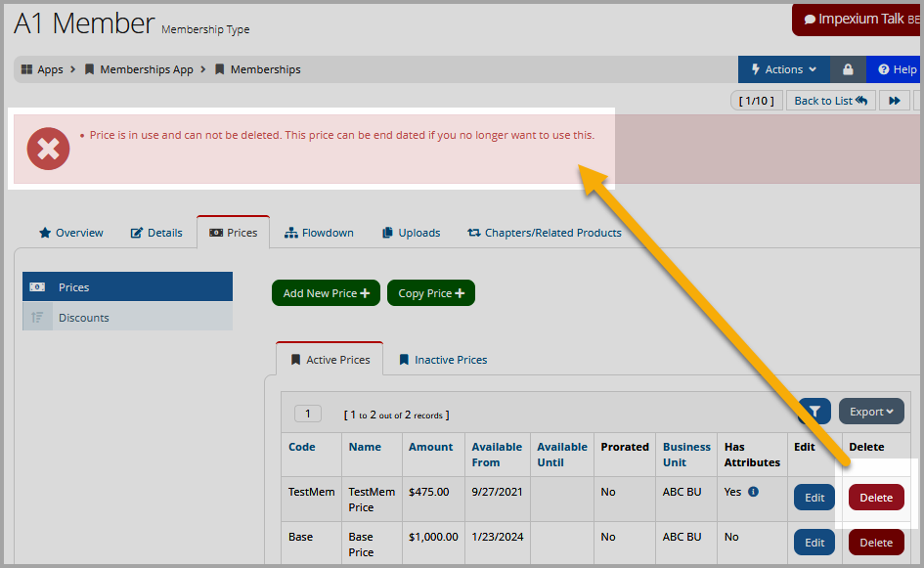Edit the TestMem price row
This screenshot has width=924, height=568.
pyautogui.click(x=814, y=498)
